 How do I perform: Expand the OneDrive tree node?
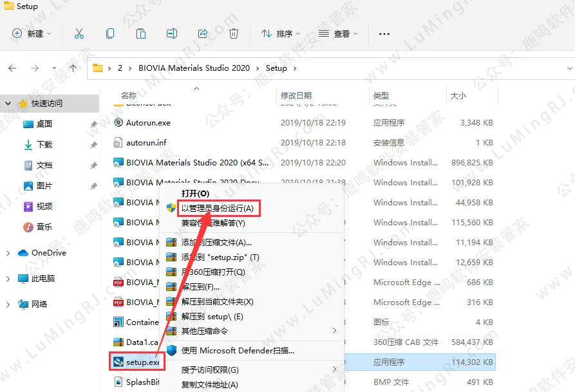pyautogui.click(x=8, y=253)
